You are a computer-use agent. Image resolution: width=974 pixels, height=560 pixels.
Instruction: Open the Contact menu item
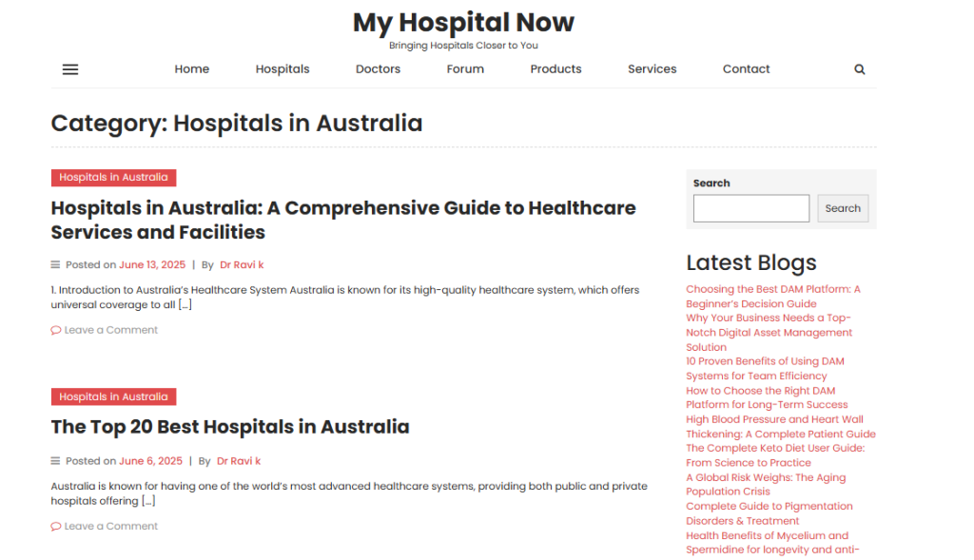click(x=746, y=68)
